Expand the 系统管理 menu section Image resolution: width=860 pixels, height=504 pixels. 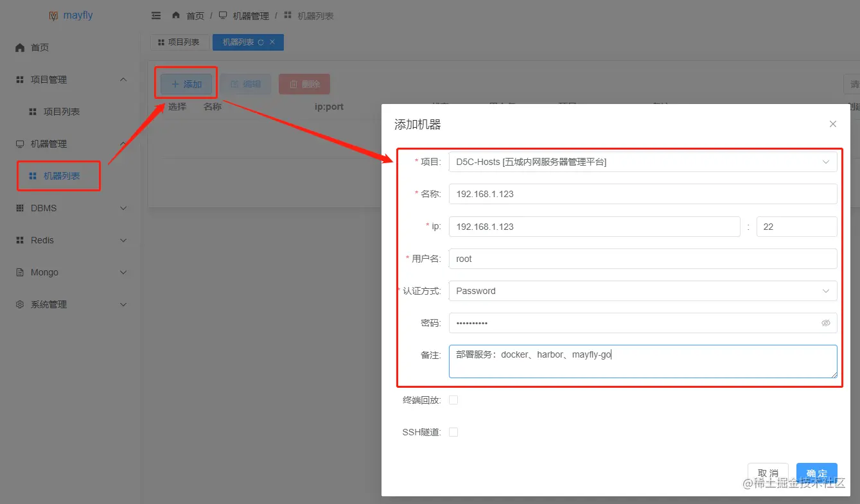(124, 304)
